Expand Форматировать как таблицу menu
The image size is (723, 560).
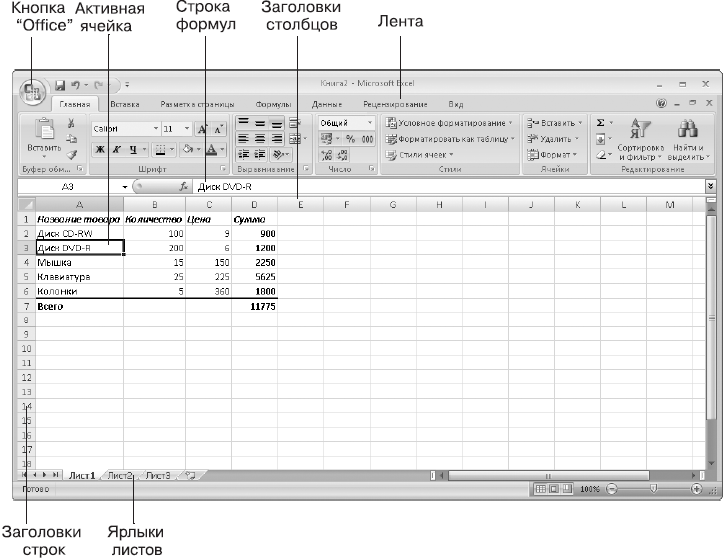click(450, 139)
